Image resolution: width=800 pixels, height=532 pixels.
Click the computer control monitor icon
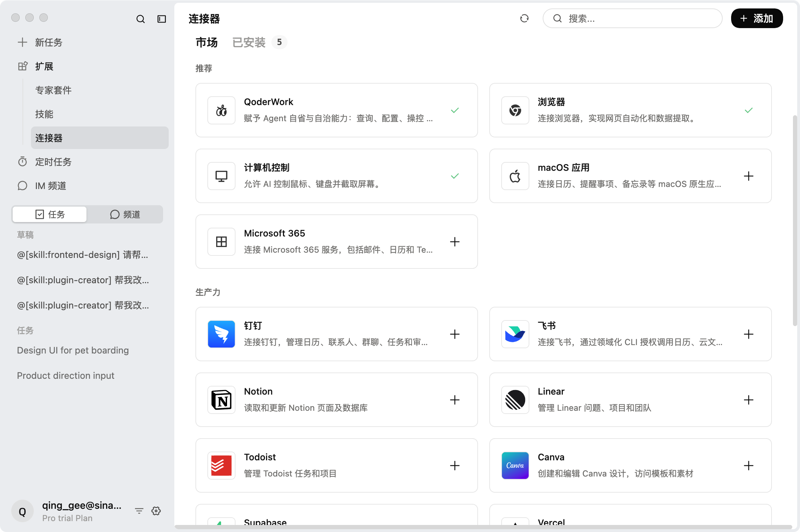[221, 176]
